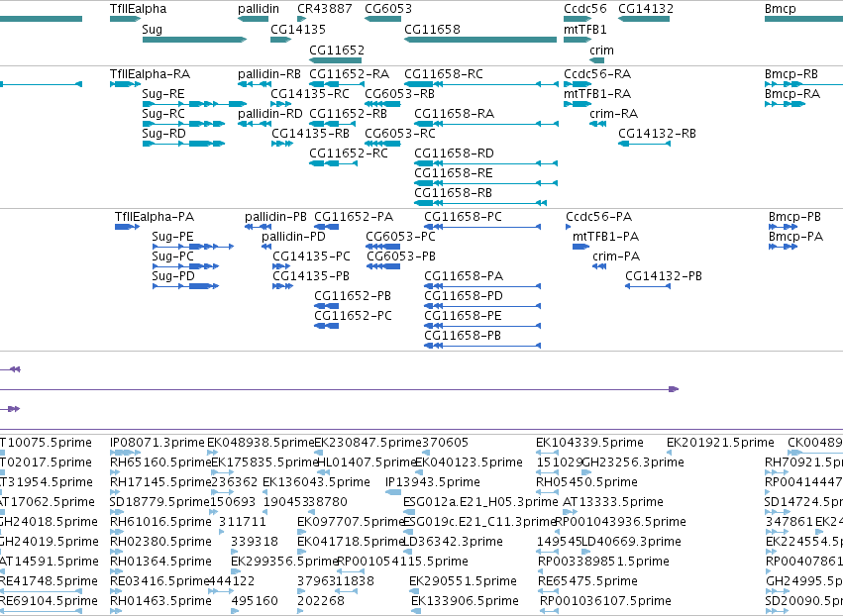
Task: Click the Sug gene bar
Action: point(194,40)
